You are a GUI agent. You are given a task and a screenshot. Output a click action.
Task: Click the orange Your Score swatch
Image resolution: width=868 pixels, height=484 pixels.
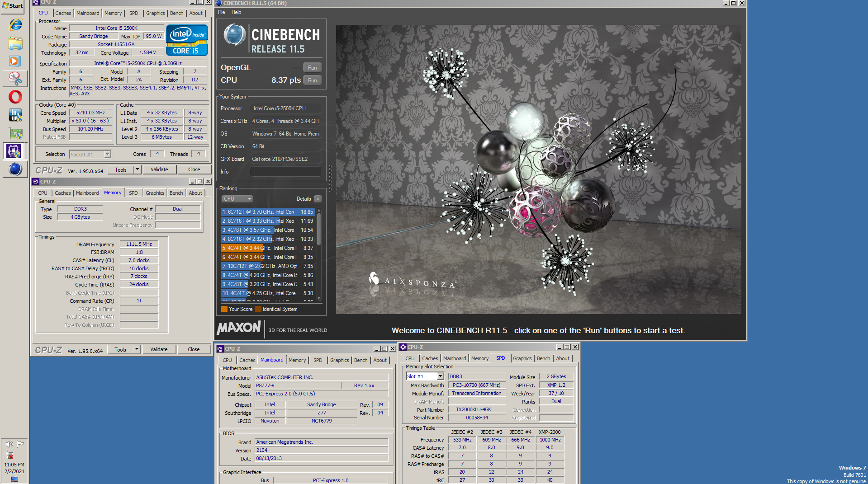pyautogui.click(x=224, y=309)
